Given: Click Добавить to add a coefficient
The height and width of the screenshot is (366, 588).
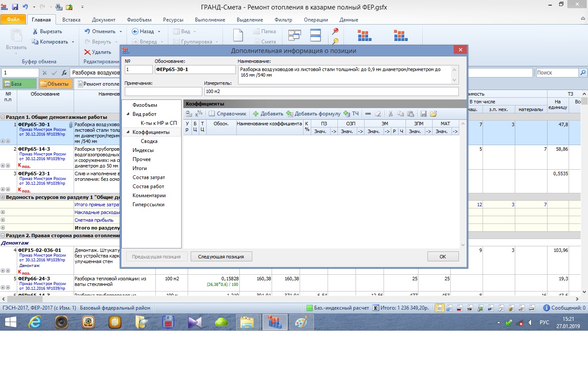Looking at the screenshot, I should coord(268,114).
